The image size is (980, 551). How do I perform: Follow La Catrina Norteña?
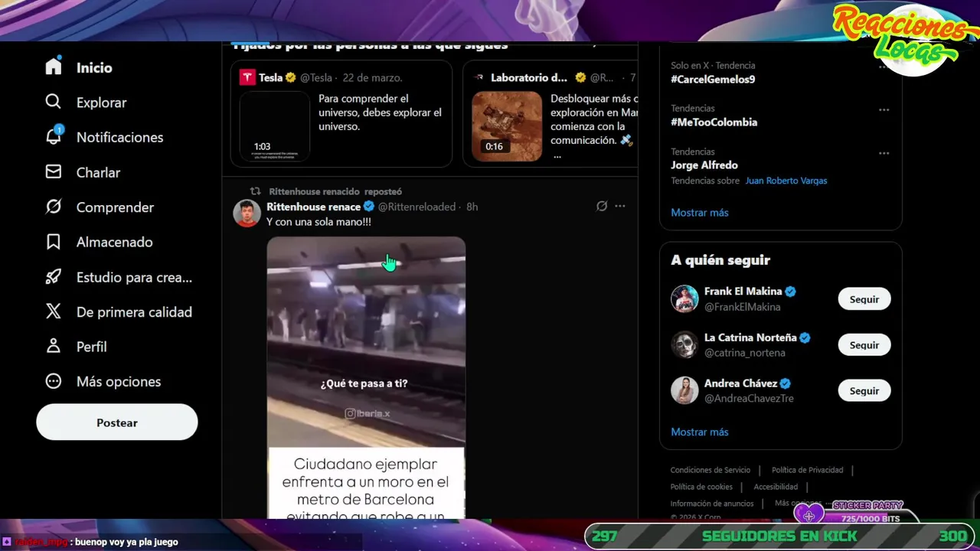(x=864, y=345)
